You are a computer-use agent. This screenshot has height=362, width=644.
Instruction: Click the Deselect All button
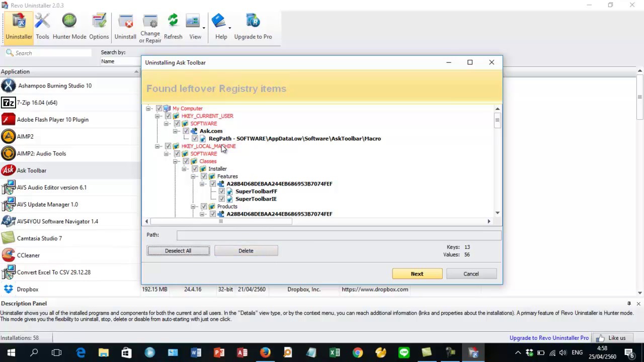click(178, 251)
